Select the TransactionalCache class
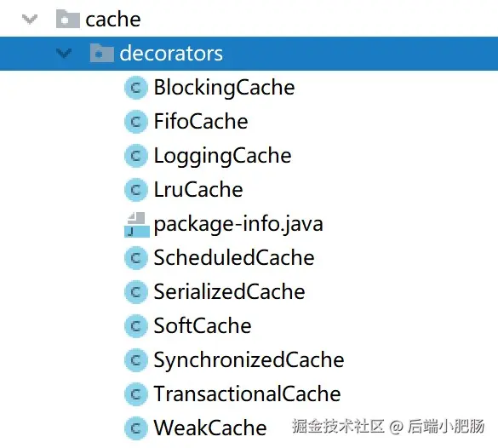498x448 pixels. (247, 394)
